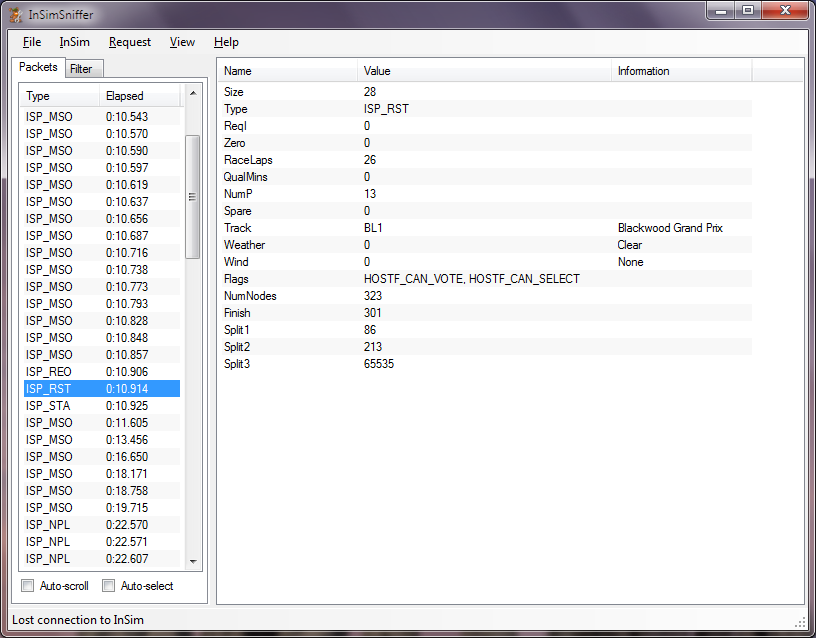Sort packets by the Elapsed column header

pos(140,96)
